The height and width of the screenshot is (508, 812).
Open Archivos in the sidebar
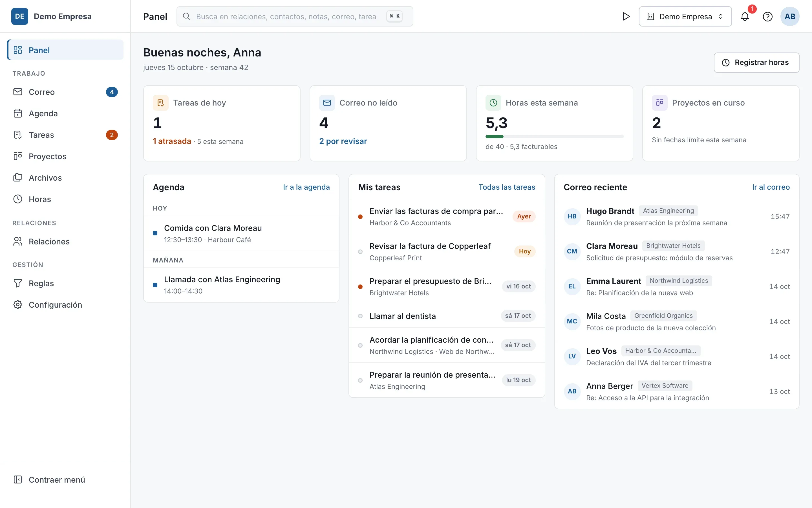coord(65,178)
